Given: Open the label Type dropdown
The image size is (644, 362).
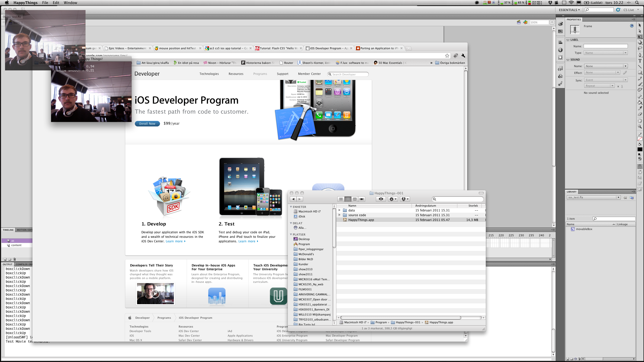Looking at the screenshot, I should 606,53.
